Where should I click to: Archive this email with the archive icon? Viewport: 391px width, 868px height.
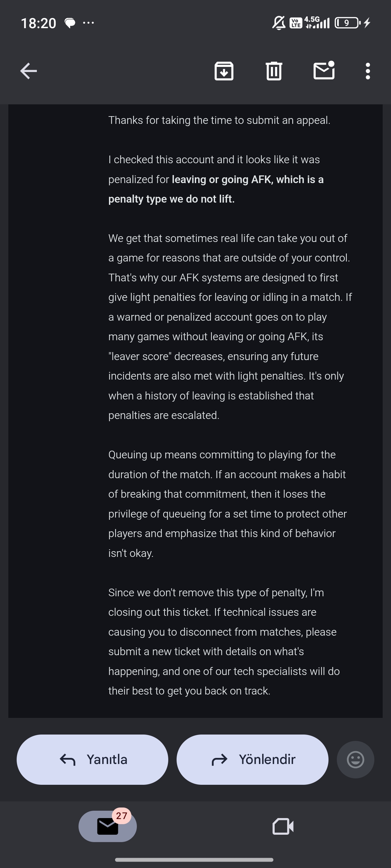(x=224, y=71)
